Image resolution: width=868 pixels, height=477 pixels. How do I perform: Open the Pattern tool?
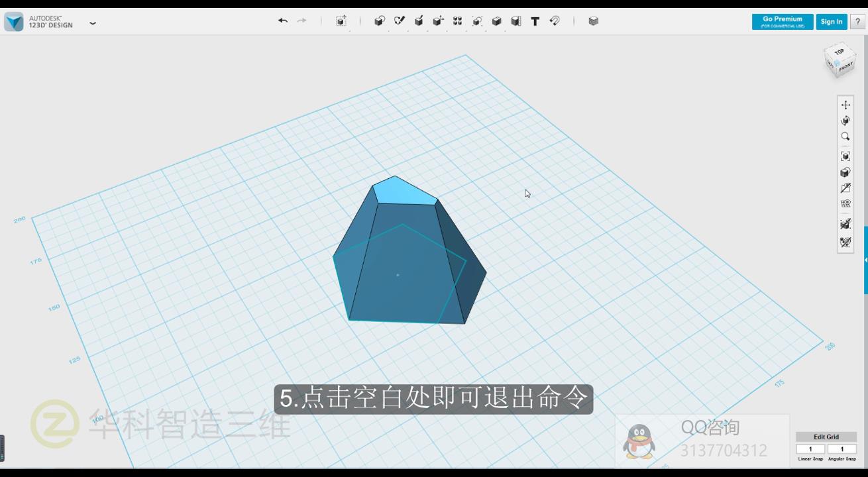pyautogui.click(x=457, y=21)
